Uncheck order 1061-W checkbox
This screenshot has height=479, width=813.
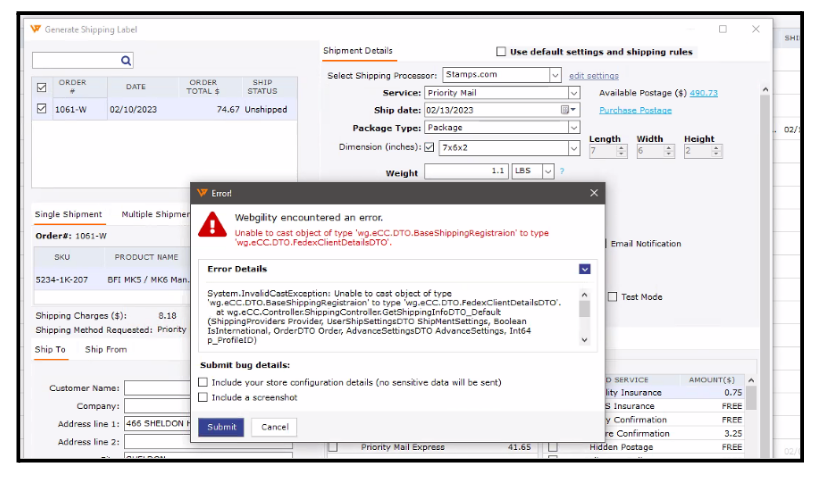(x=41, y=109)
